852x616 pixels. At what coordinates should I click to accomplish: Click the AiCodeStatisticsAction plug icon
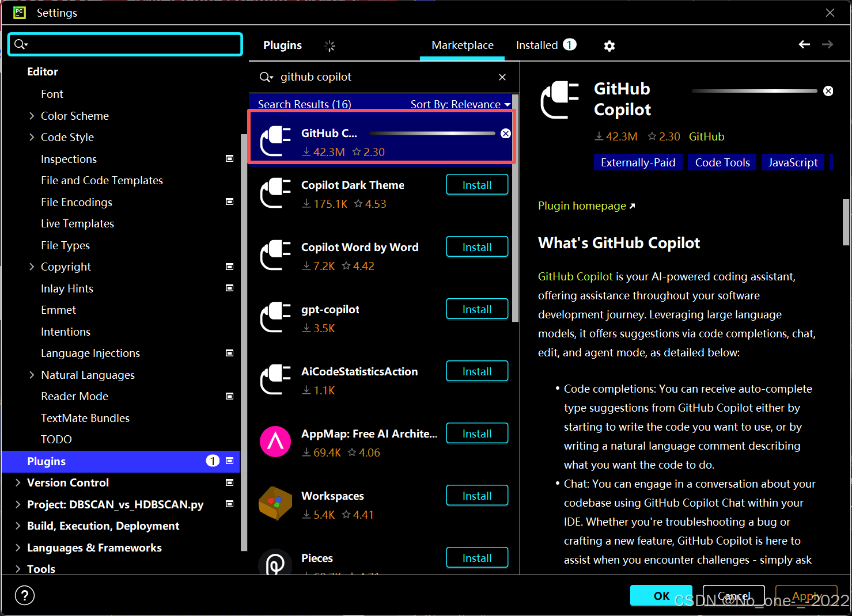tap(275, 379)
